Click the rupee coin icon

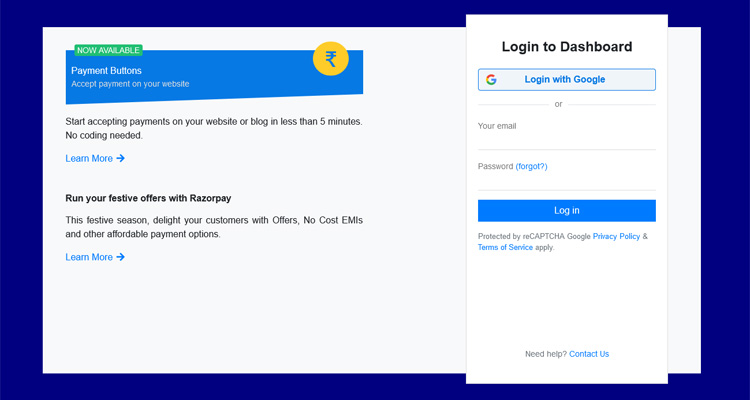click(x=330, y=58)
